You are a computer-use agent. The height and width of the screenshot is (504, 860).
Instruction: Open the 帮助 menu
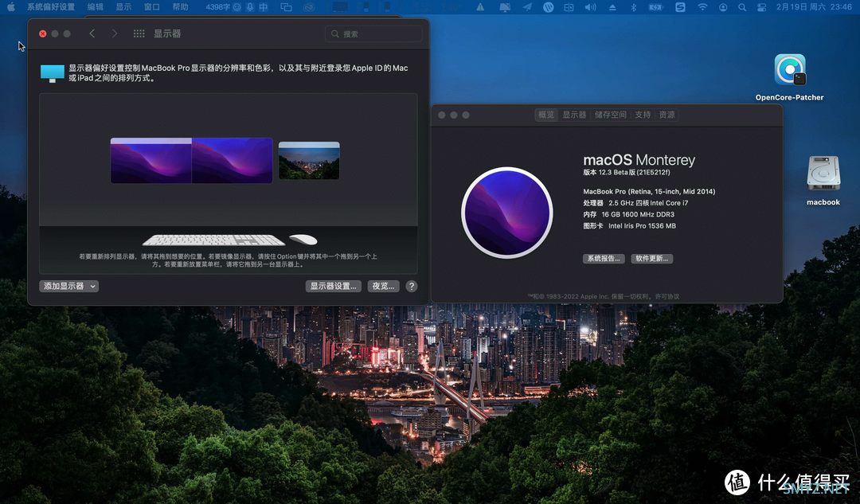[181, 7]
